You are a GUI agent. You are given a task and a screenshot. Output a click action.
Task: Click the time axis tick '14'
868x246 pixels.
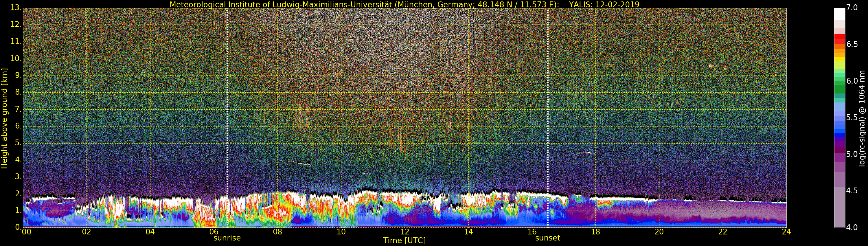tap(468, 232)
